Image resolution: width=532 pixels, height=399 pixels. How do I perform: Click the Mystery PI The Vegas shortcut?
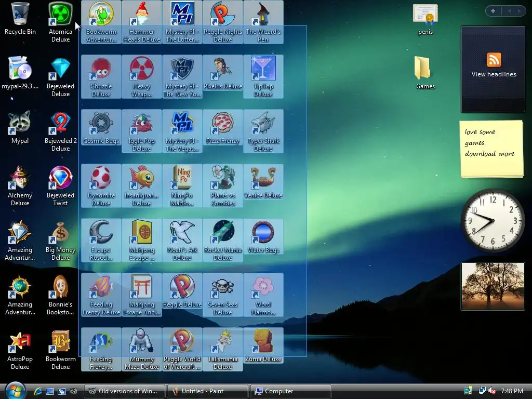182,131
